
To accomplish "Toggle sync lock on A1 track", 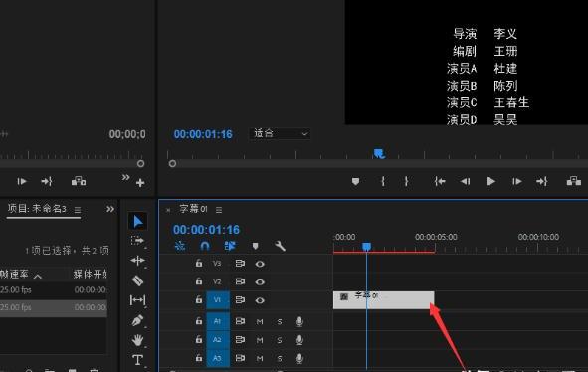I will click(x=240, y=321).
